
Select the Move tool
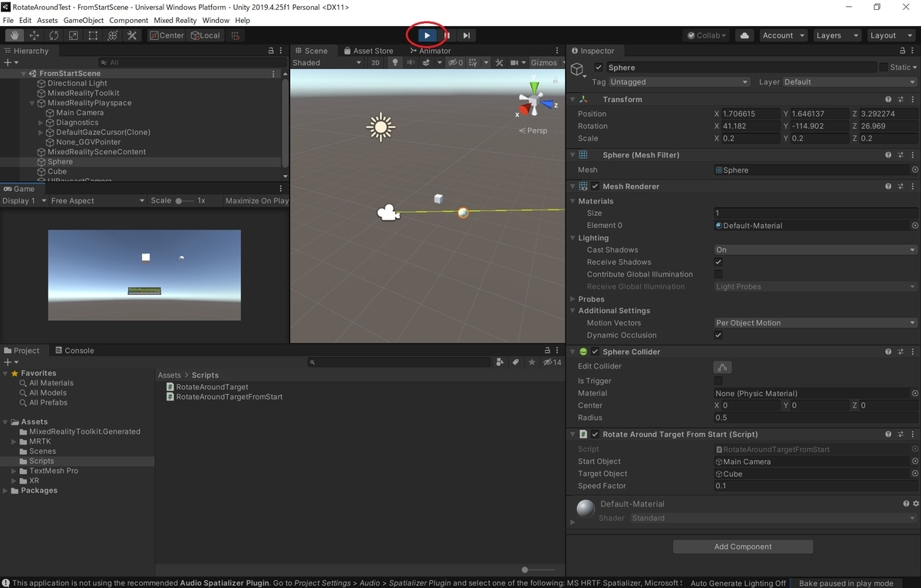(35, 35)
